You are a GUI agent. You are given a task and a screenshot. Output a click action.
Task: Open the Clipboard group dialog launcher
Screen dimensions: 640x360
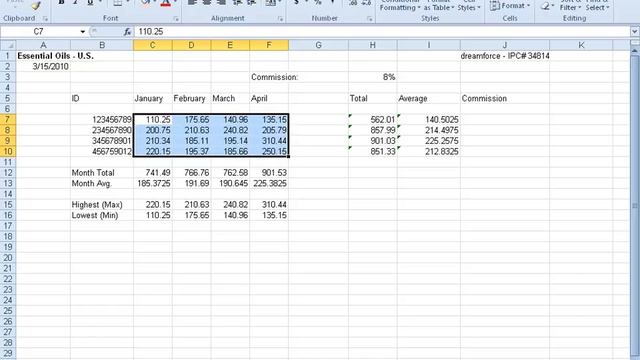coord(45,19)
